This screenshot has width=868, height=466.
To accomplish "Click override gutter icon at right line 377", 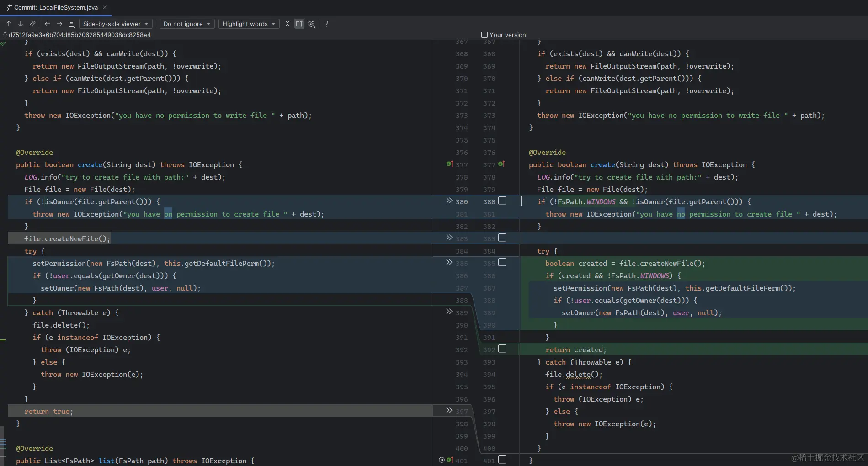I will [501, 164].
